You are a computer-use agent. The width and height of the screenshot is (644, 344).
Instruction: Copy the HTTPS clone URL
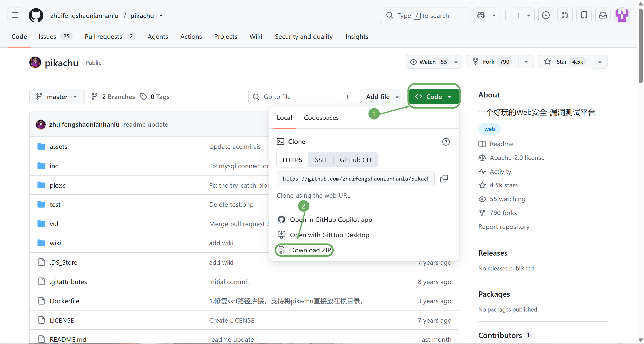[x=444, y=179]
